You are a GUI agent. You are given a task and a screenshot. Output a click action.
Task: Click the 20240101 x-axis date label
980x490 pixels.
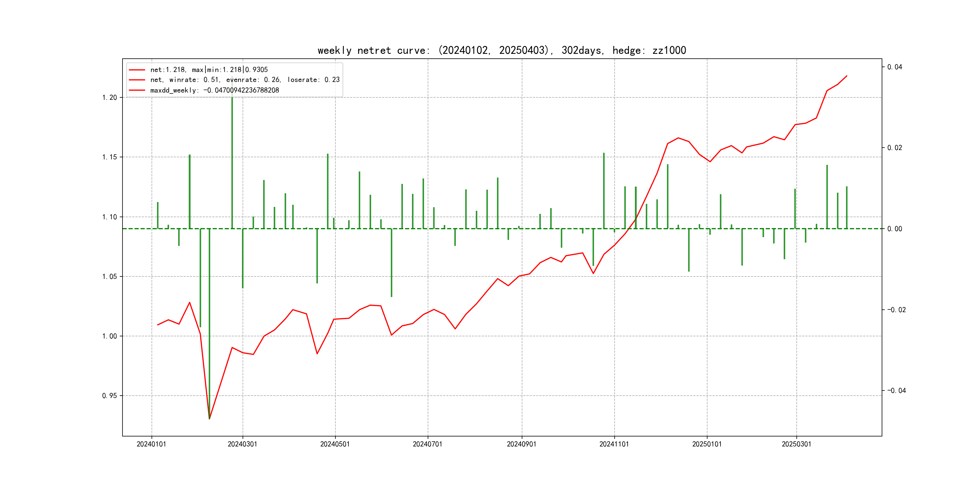point(152,444)
